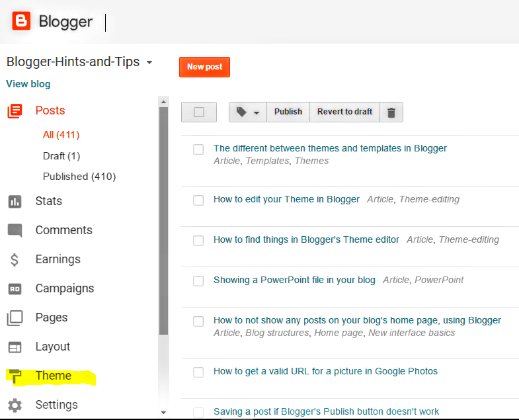Open 'How to get a valid URL for a picture'
The image size is (519, 420).
point(325,371)
